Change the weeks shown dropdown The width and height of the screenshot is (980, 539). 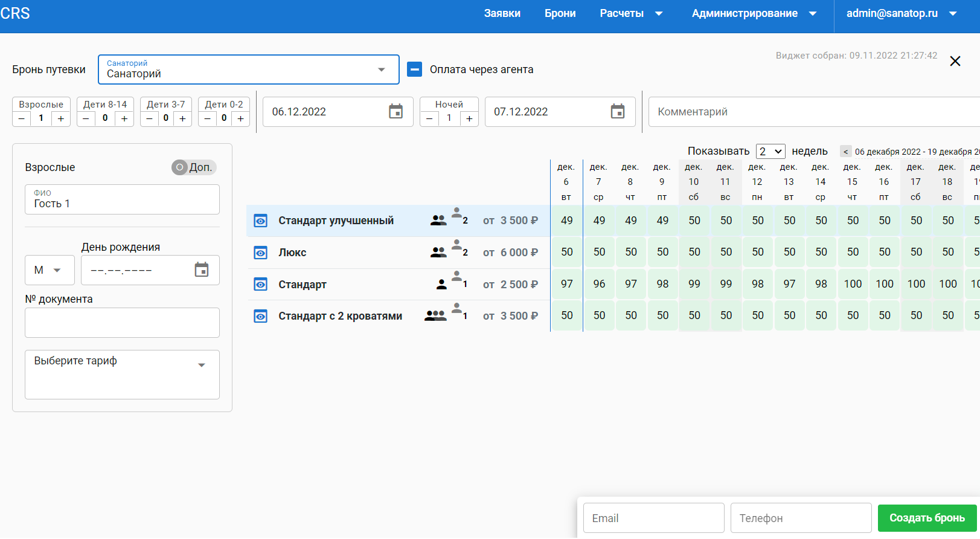(770, 151)
